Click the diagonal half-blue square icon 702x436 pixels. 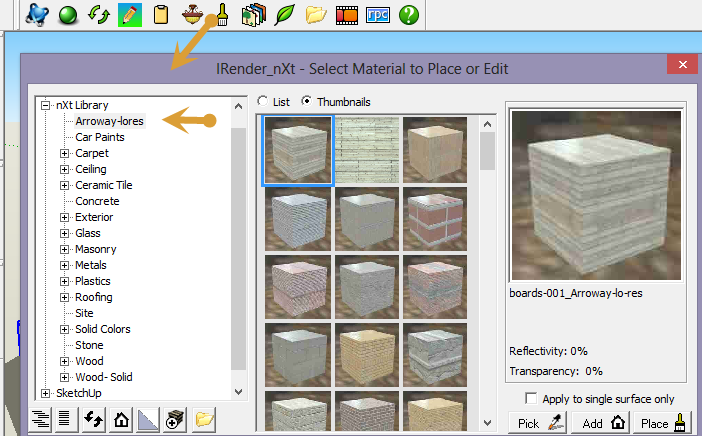click(148, 420)
